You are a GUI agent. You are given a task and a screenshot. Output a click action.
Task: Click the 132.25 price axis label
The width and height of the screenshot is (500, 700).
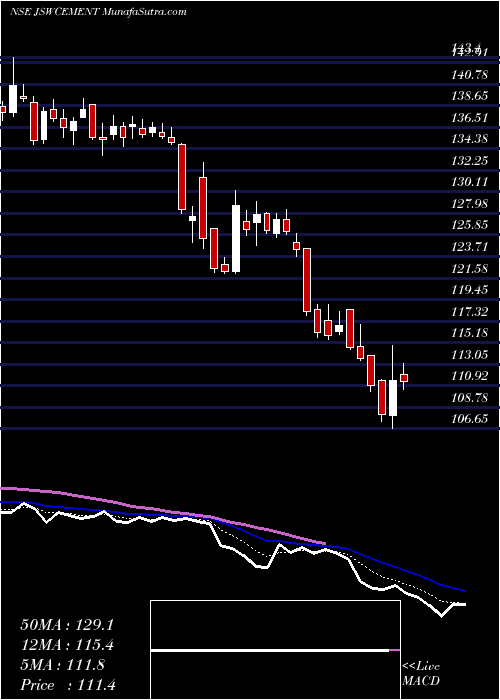470,161
